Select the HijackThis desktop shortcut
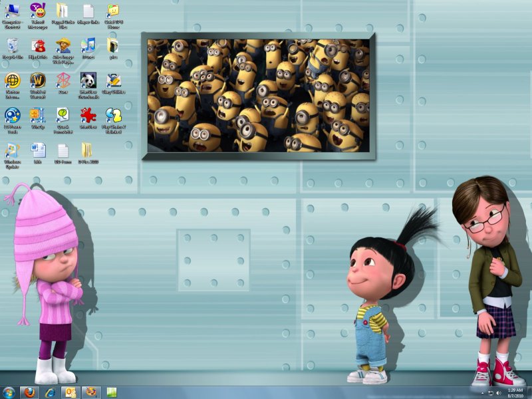 38,49
